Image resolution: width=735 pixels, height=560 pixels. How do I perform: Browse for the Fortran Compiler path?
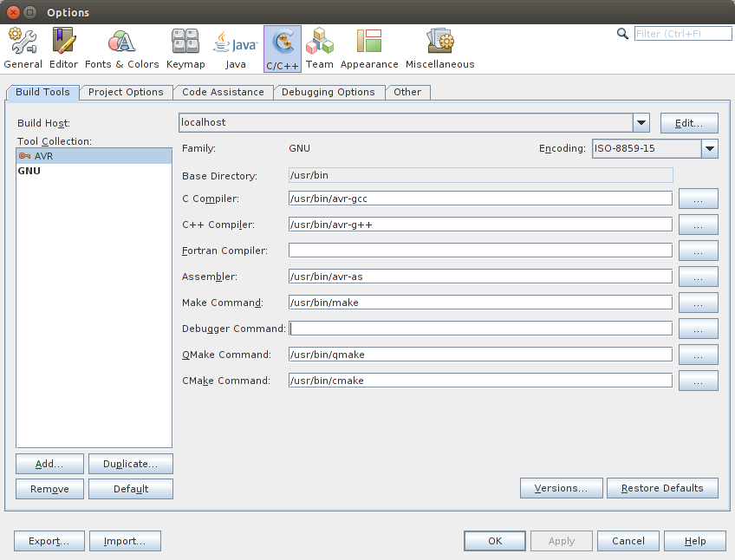699,251
